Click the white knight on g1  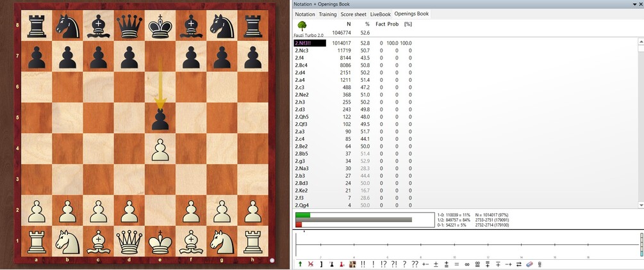pyautogui.click(x=222, y=241)
